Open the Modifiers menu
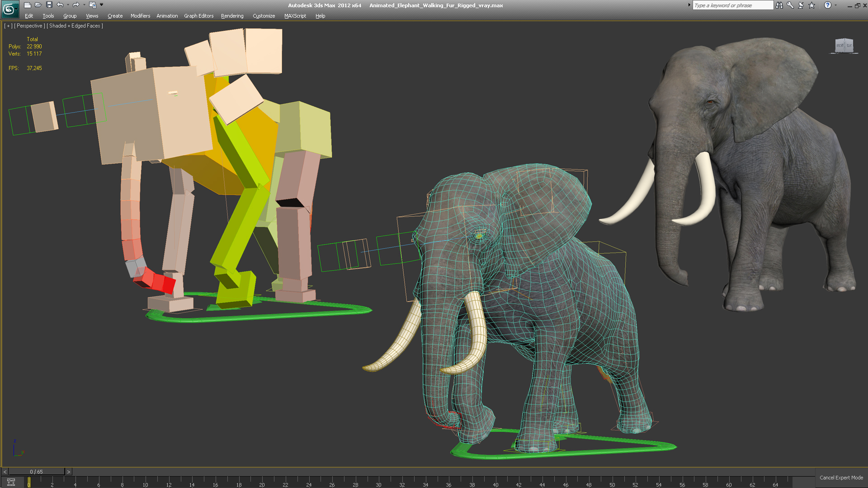868x488 pixels. [140, 16]
